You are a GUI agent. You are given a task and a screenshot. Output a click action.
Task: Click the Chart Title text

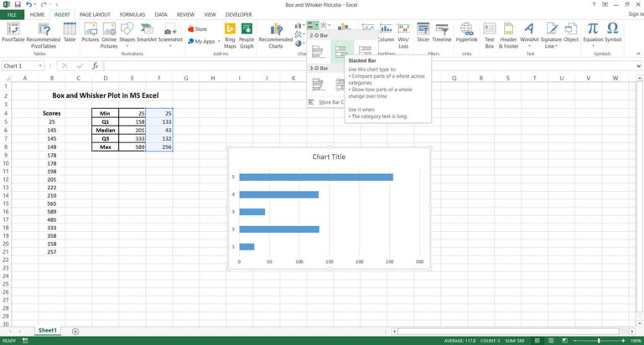tap(329, 157)
